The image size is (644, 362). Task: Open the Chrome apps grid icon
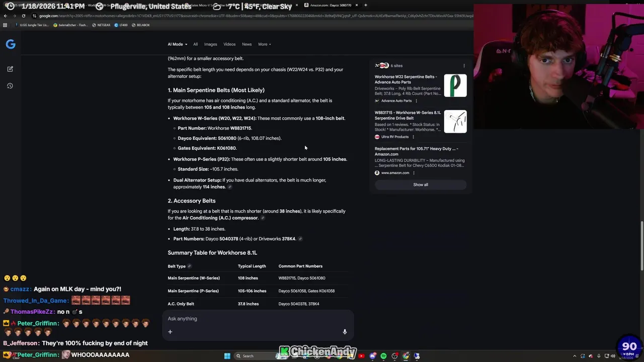point(5,25)
